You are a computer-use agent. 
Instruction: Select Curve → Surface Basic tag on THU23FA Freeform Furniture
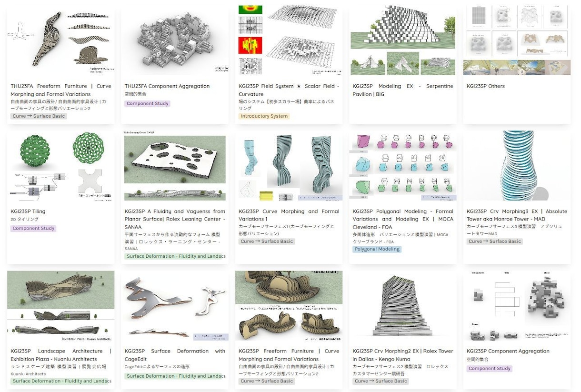[39, 116]
